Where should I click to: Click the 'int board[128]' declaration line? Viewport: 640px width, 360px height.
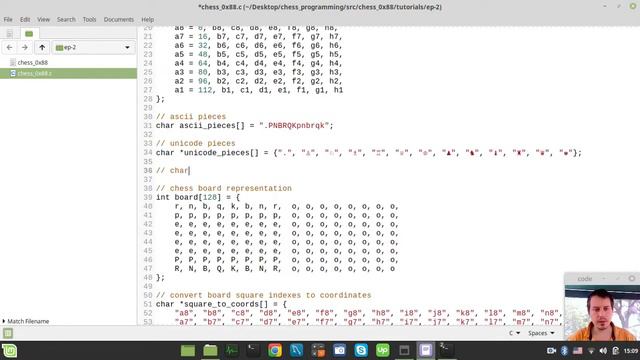[198, 198]
